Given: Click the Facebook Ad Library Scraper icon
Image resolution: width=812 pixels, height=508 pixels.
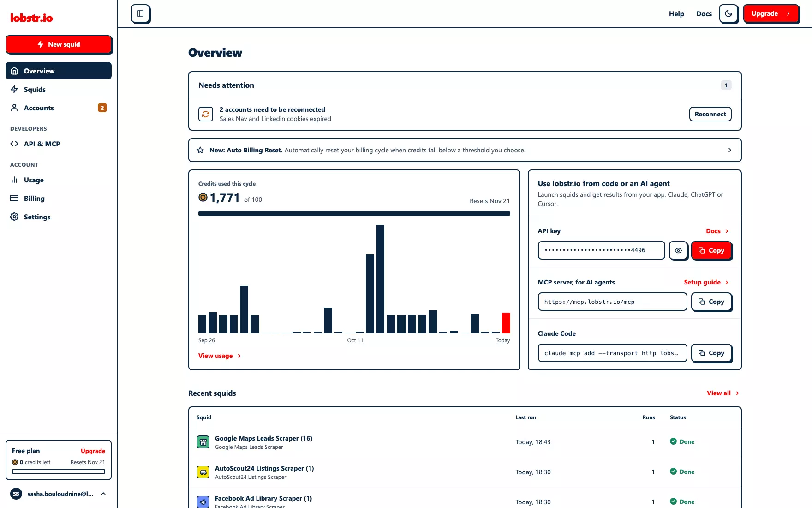Looking at the screenshot, I should tap(203, 502).
